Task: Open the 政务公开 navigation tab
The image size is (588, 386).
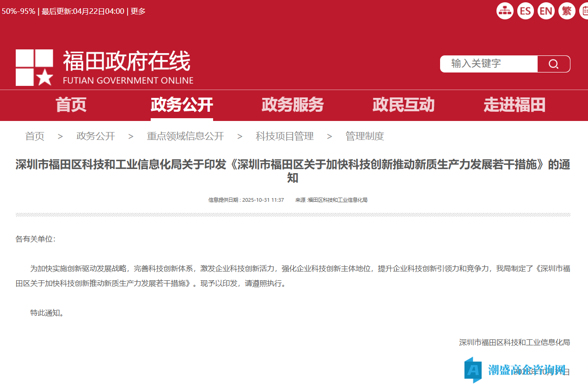Action: pos(181,105)
